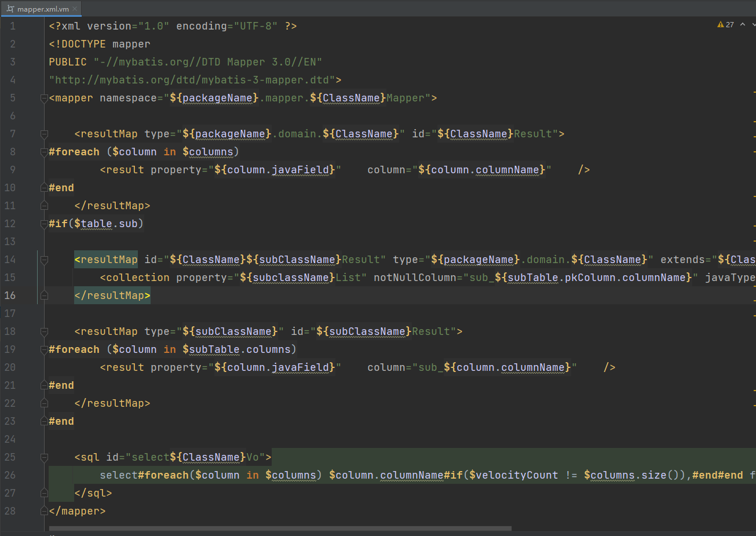Toggle the fold marker at the #end on line 10
The image size is (756, 536).
coord(43,187)
